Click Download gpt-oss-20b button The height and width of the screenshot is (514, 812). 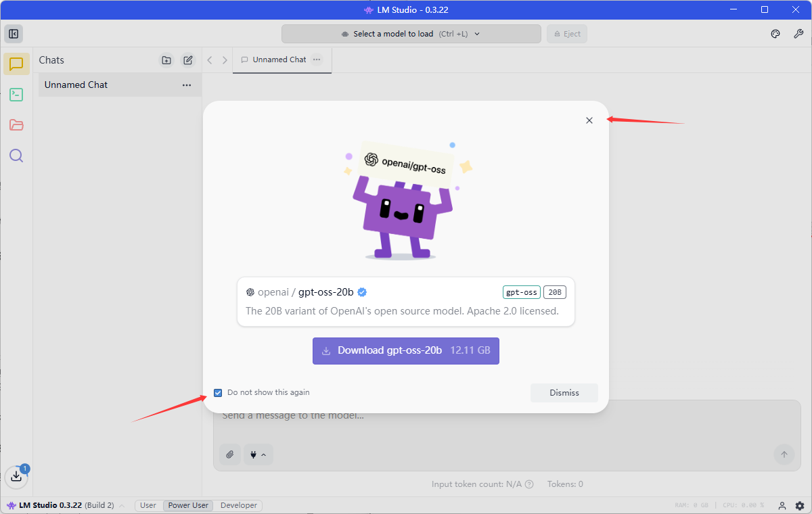[406, 351]
